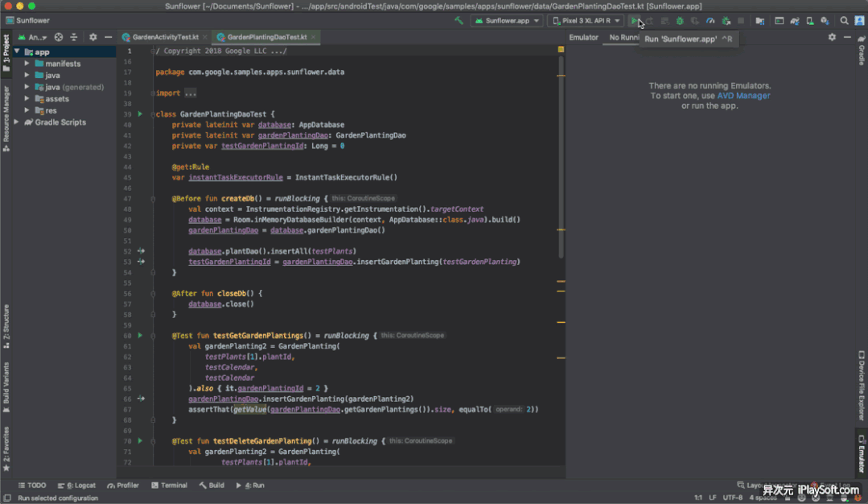Click the Search Everywhere magnifier icon
This screenshot has width=868, height=504.
[x=844, y=21]
